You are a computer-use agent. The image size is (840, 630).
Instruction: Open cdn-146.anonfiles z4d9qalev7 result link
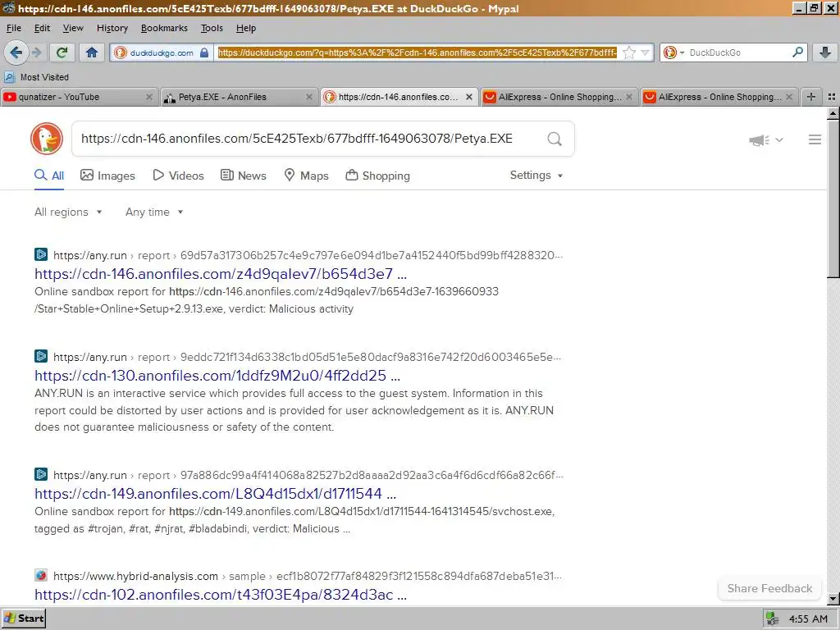[221, 274]
